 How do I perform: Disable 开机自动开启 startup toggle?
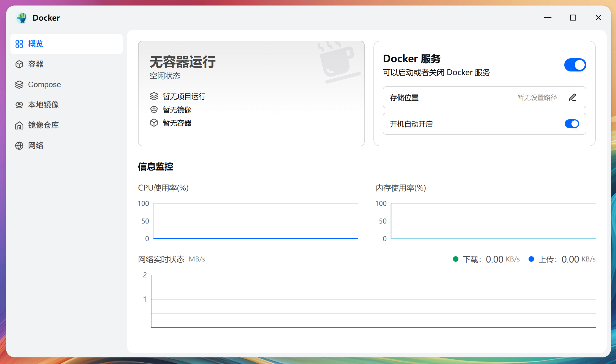point(572,124)
